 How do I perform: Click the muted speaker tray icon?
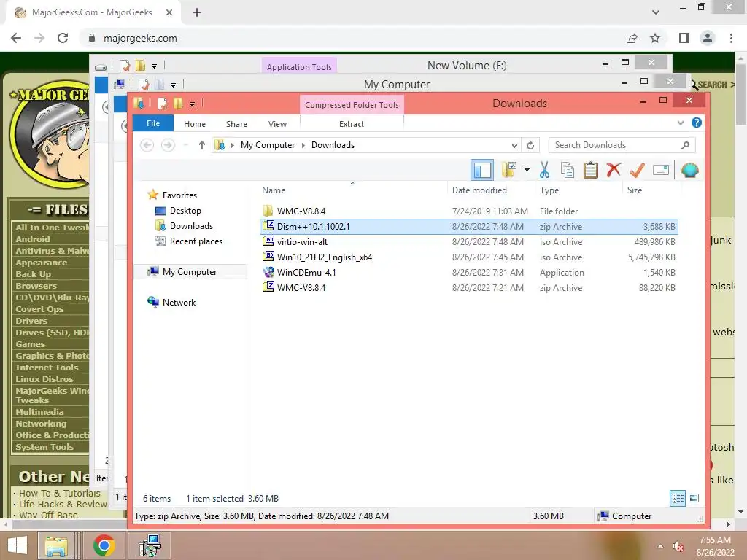point(678,547)
